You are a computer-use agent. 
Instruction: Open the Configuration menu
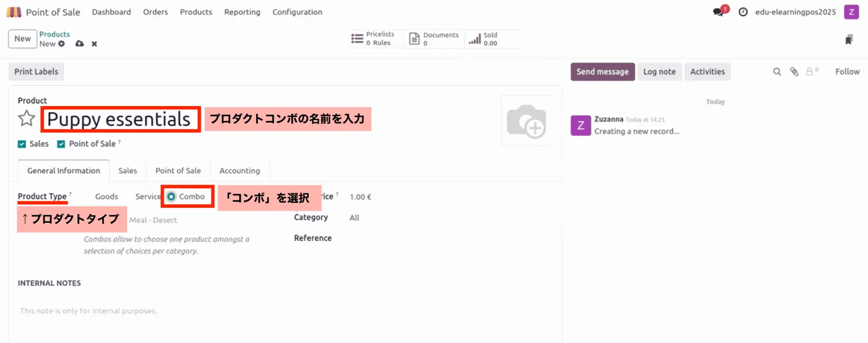[297, 12]
